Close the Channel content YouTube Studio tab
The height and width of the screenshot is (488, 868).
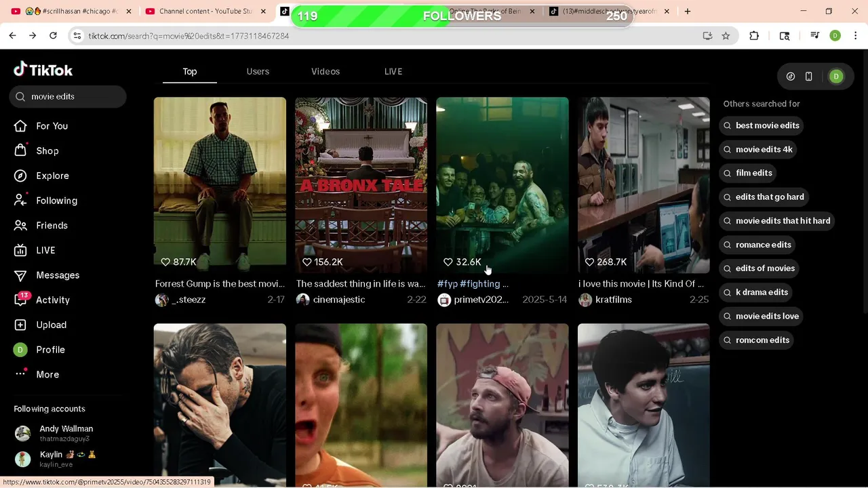click(263, 12)
